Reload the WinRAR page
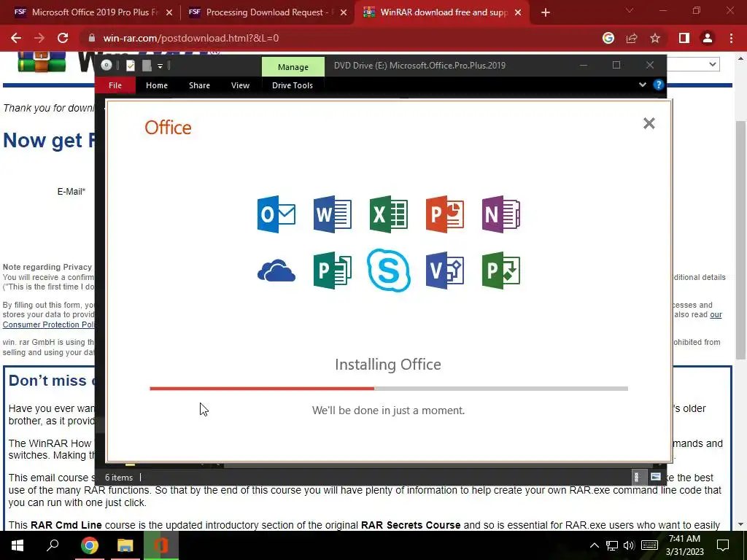This screenshot has width=747, height=560. [63, 38]
